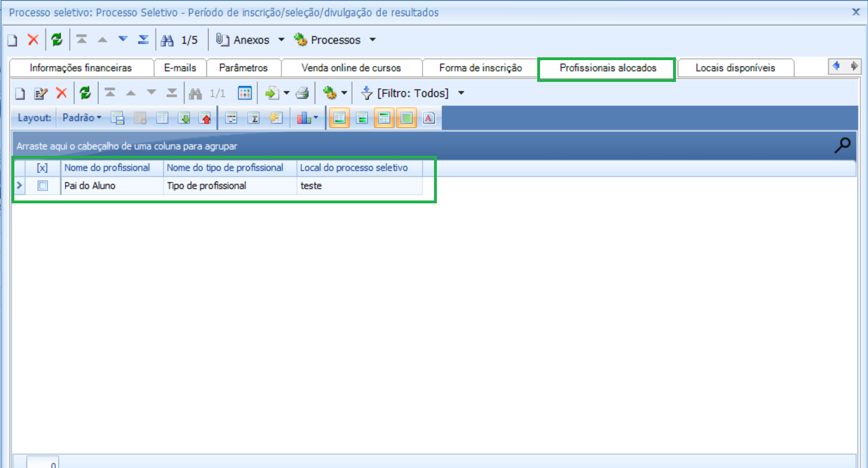The width and height of the screenshot is (868, 468).
Task: Click disabled remove layout icon
Action: (140, 118)
